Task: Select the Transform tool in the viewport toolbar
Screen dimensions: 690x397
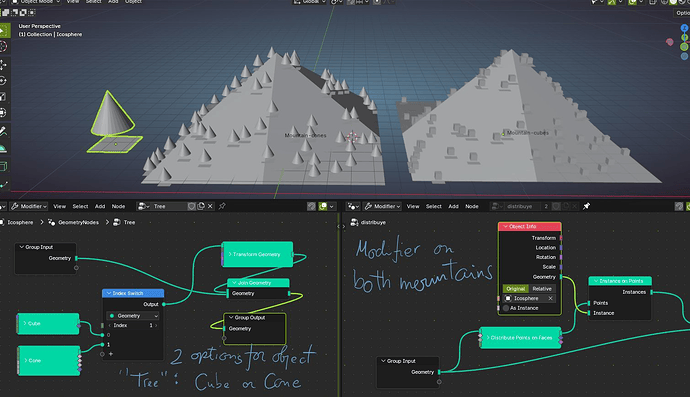Action: point(3,113)
